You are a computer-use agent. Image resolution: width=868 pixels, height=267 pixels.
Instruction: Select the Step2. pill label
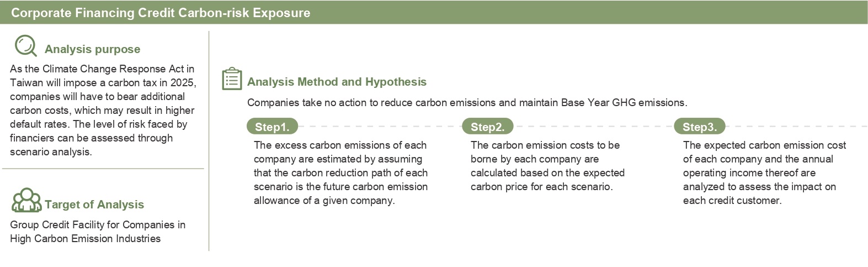coord(487,127)
